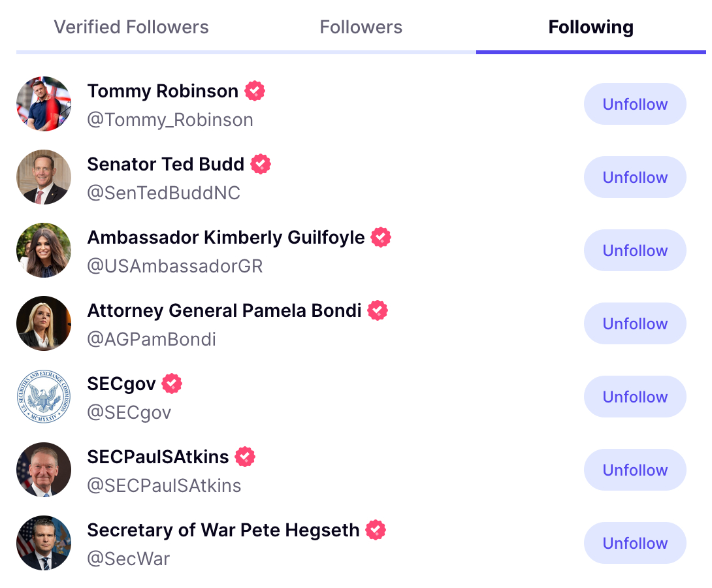
Task: Click the verified badge next to Tommy Robinson
Action: 255,91
